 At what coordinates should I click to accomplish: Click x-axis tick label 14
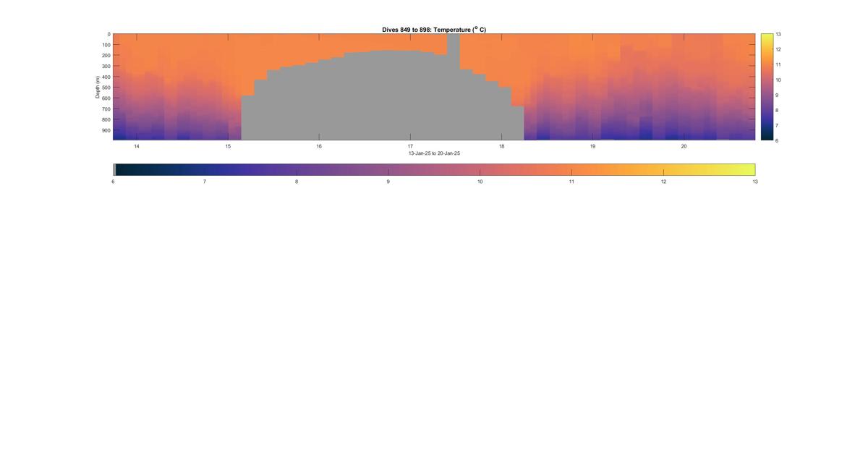click(137, 146)
